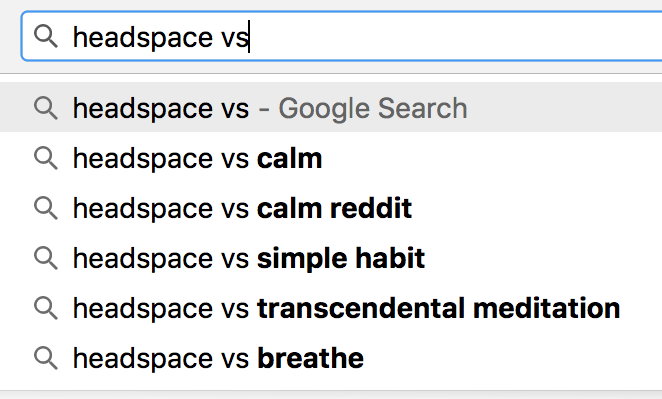Click the bold word 'reddit' in suggestions

371,209
